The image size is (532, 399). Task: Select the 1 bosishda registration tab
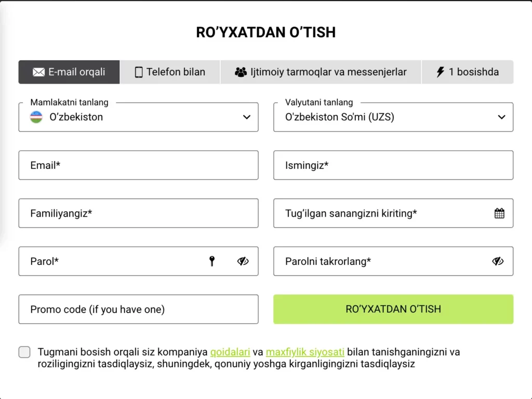467,72
